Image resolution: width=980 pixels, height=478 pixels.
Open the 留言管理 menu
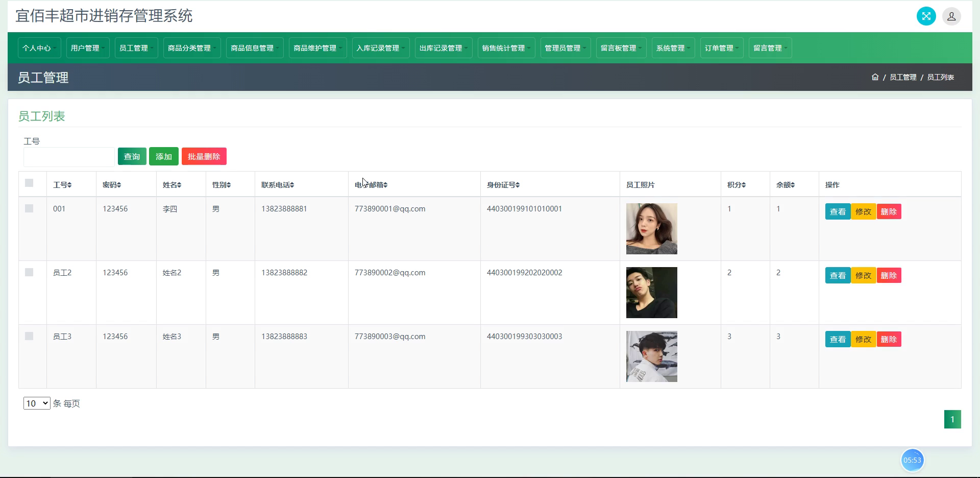[x=770, y=48]
